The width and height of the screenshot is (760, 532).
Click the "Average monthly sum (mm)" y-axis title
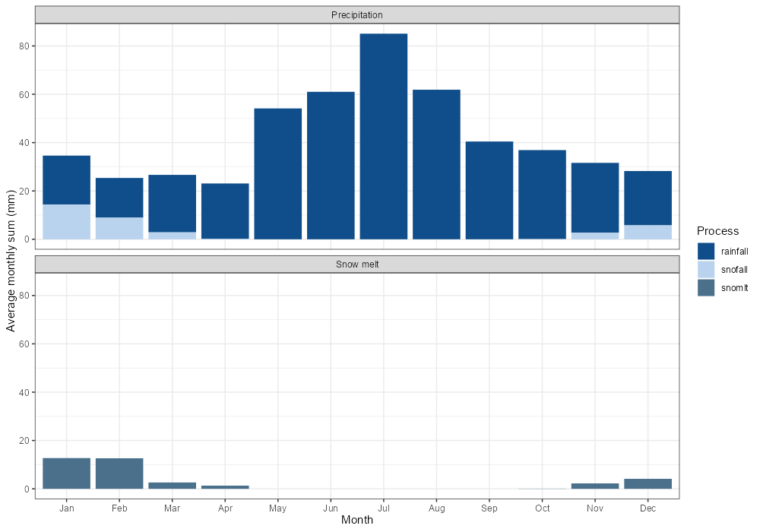pyautogui.click(x=11, y=261)
